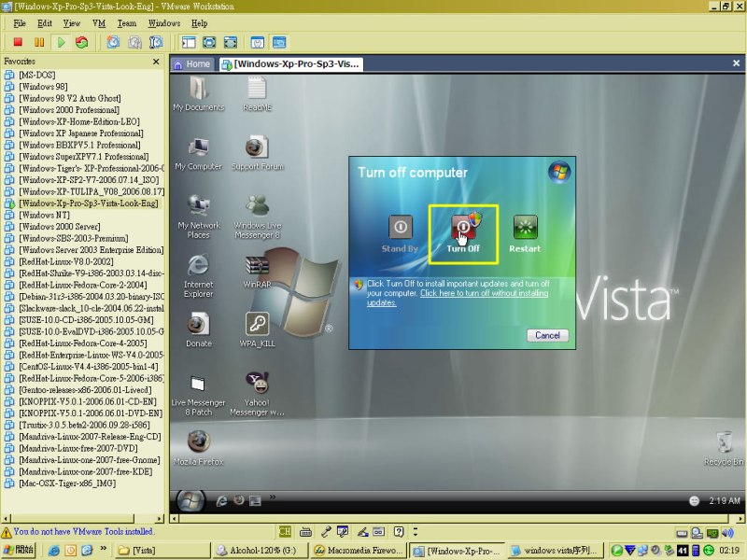Click the Turn Off button
Screen dimensions: 747x560
click(463, 234)
